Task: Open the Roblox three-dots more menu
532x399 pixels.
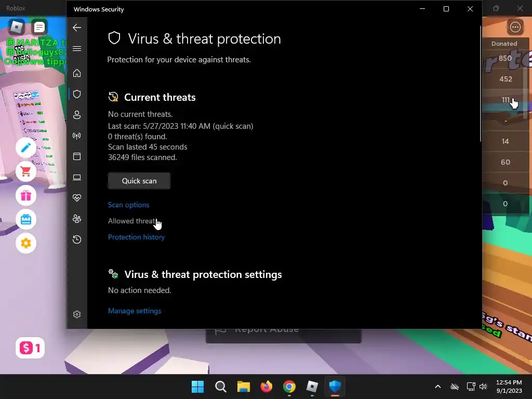Action: pyautogui.click(x=515, y=27)
